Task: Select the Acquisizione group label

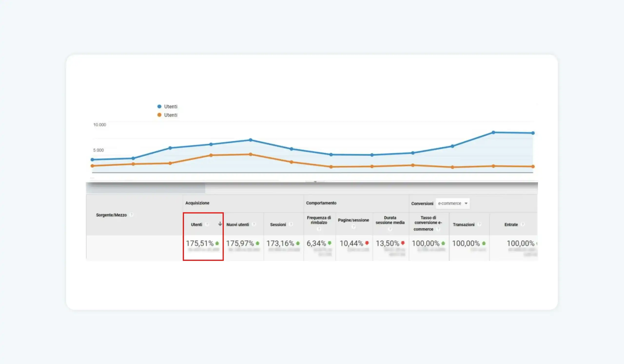Action: 197,203
